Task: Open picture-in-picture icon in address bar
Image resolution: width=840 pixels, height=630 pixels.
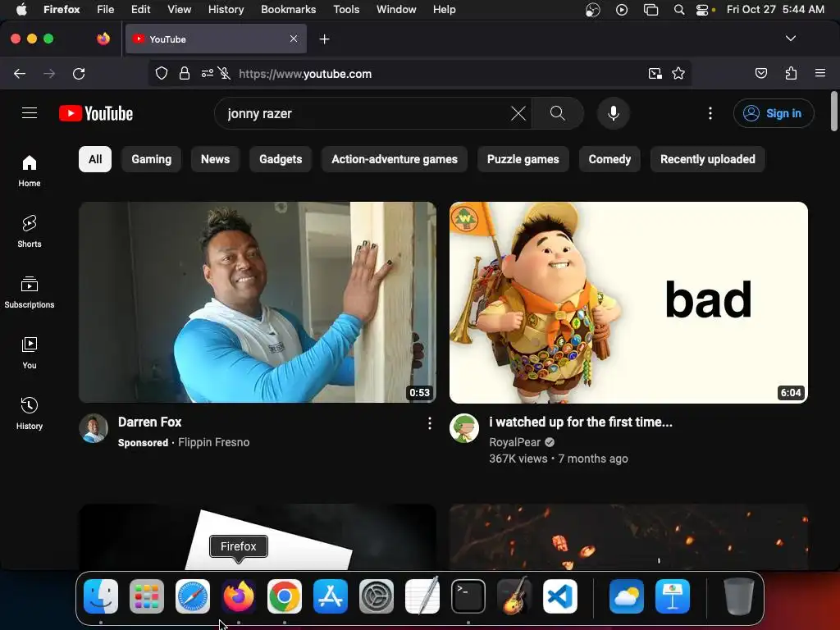Action: 655,73
